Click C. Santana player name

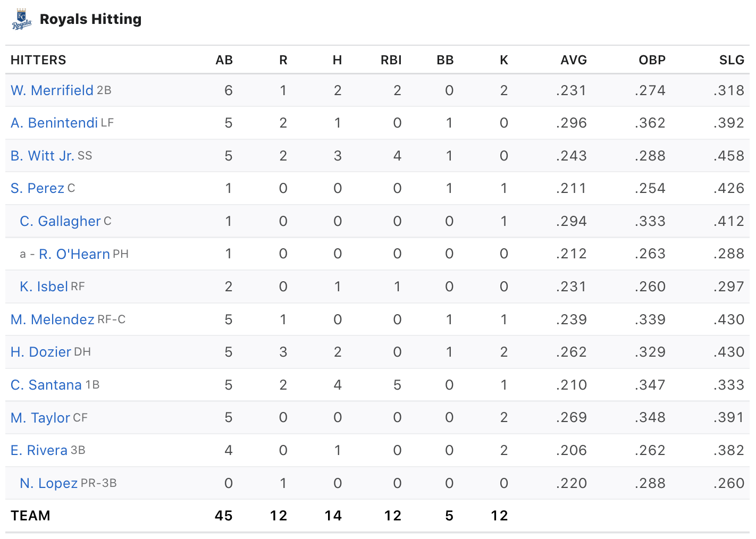point(46,385)
